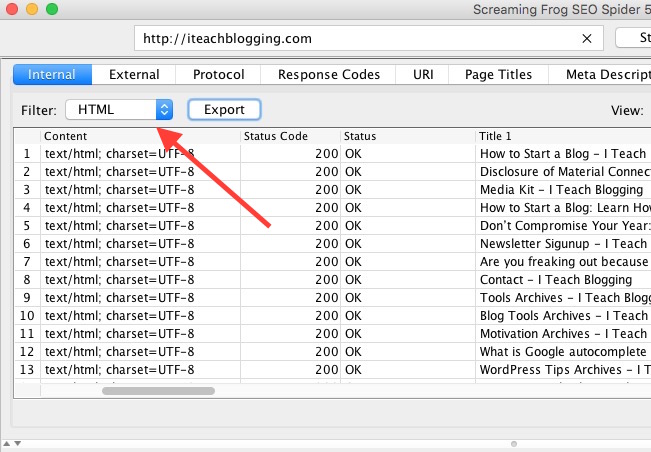Clear the URL field with the X icon

586,39
